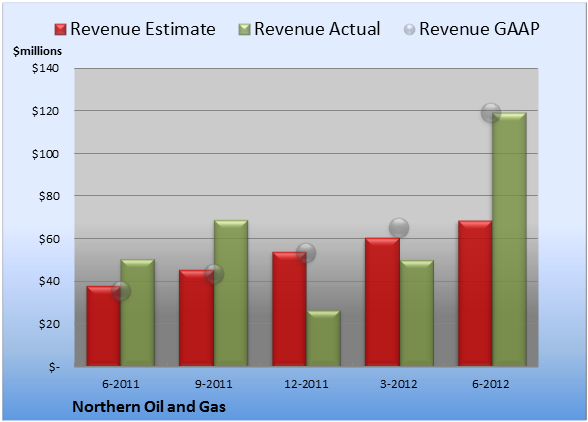
Task: Select the green actual bar for 3-2012
Action: click(x=417, y=313)
